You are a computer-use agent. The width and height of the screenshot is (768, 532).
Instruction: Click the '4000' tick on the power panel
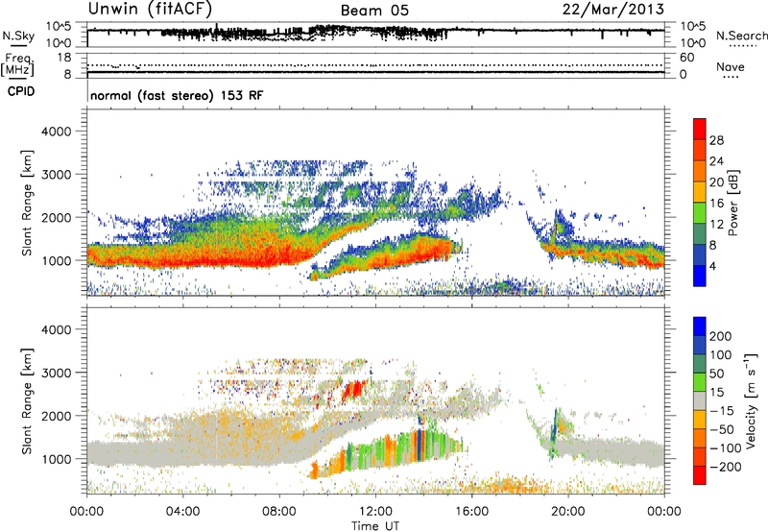click(57, 132)
